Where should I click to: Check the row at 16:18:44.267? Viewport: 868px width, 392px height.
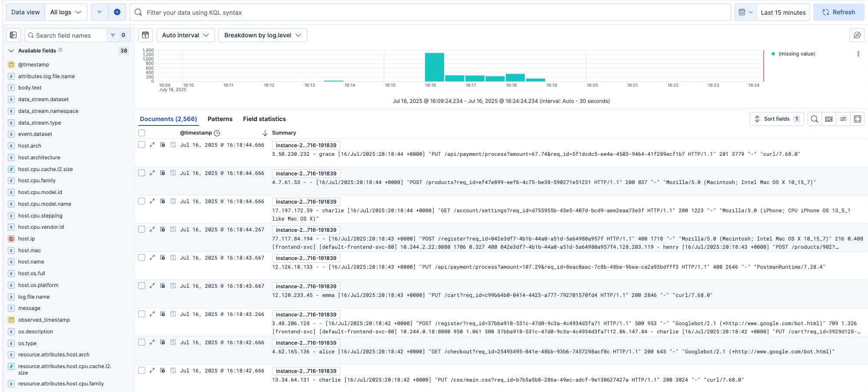[x=142, y=230]
